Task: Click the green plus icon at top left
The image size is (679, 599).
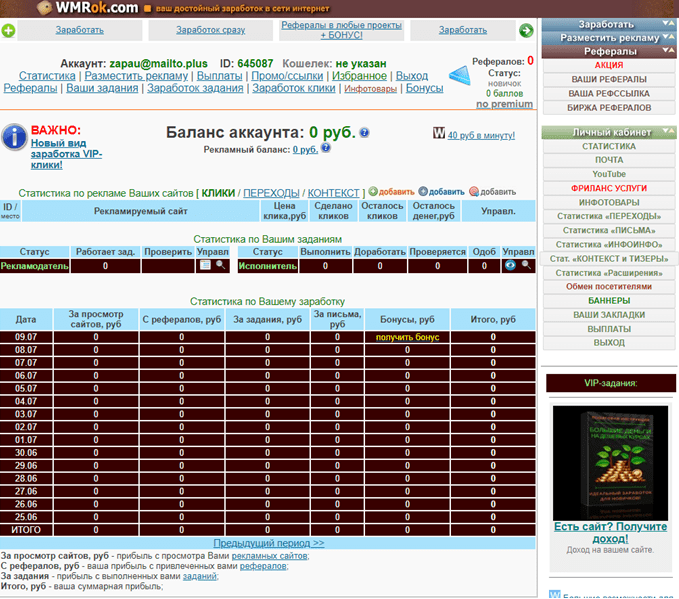Action: pyautogui.click(x=8, y=31)
